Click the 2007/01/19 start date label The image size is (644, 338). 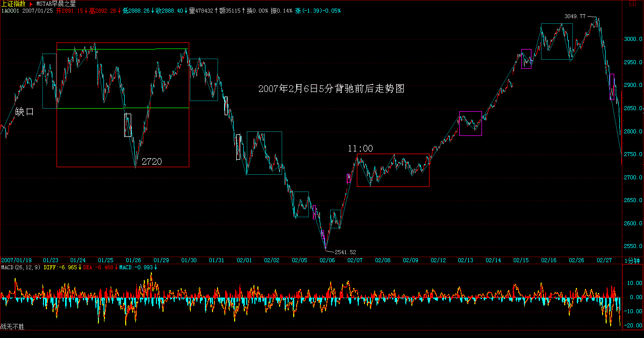[x=17, y=260]
